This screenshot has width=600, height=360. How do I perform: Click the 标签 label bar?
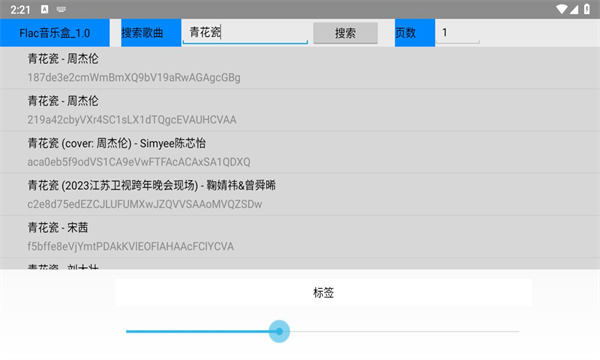pos(323,293)
